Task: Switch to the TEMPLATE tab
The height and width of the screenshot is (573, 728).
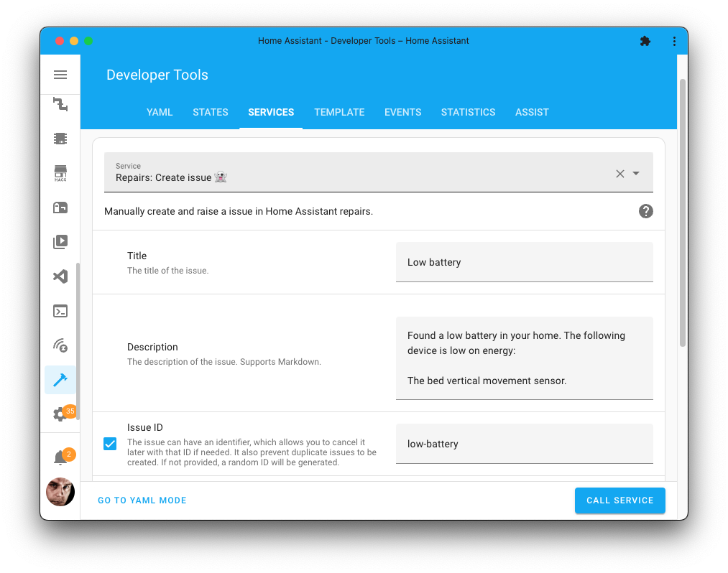Action: [x=339, y=112]
